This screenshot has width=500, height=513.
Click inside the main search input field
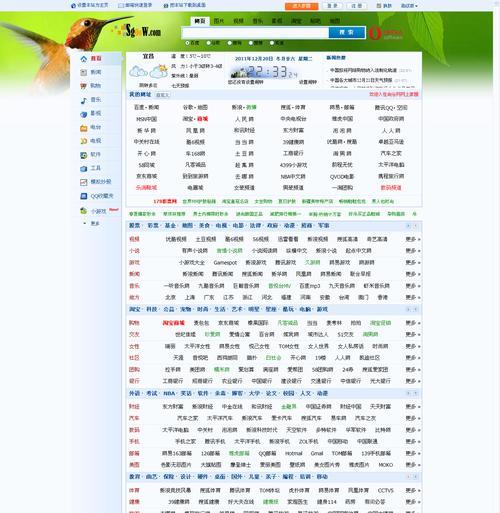pyautogui.click(x=255, y=32)
